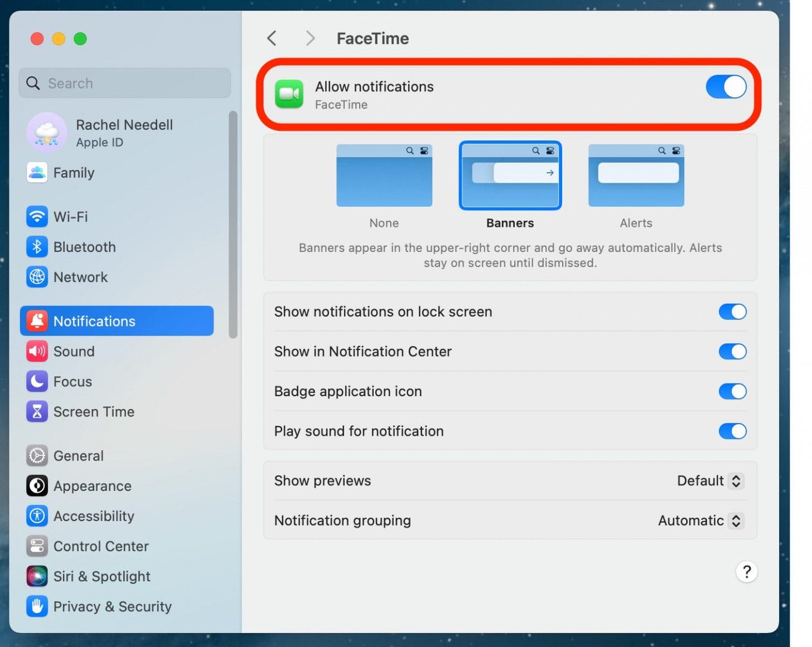Toggle off Allow notifications for FaceTime

coord(726,87)
